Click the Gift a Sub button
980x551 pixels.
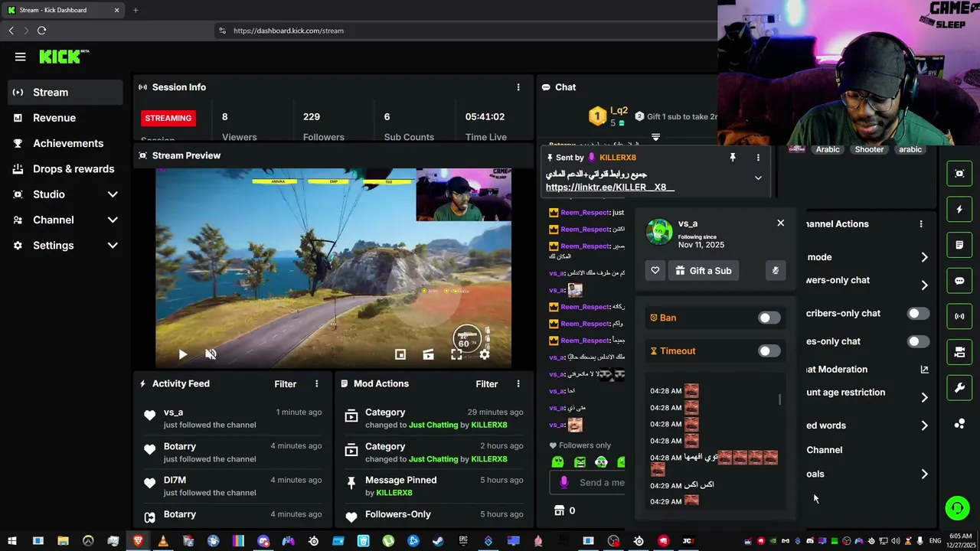[704, 270]
